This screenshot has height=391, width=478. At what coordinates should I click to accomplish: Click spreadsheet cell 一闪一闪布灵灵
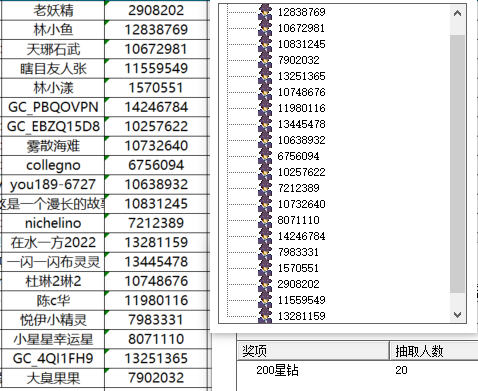[x=53, y=262]
